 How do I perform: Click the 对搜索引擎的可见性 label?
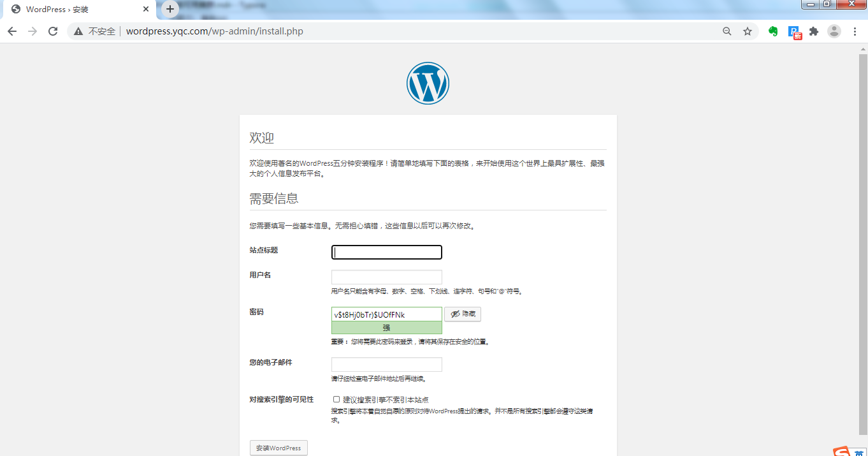[x=282, y=399]
